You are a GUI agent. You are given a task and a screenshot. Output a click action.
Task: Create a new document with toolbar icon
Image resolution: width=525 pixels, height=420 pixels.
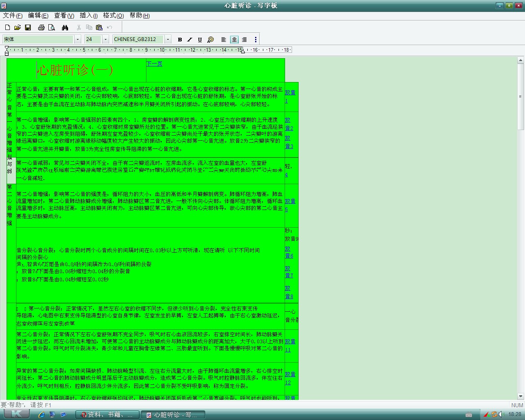coord(7,27)
